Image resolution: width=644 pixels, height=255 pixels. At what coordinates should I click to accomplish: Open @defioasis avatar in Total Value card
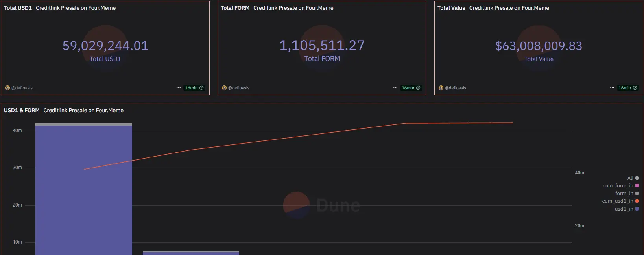tap(441, 88)
